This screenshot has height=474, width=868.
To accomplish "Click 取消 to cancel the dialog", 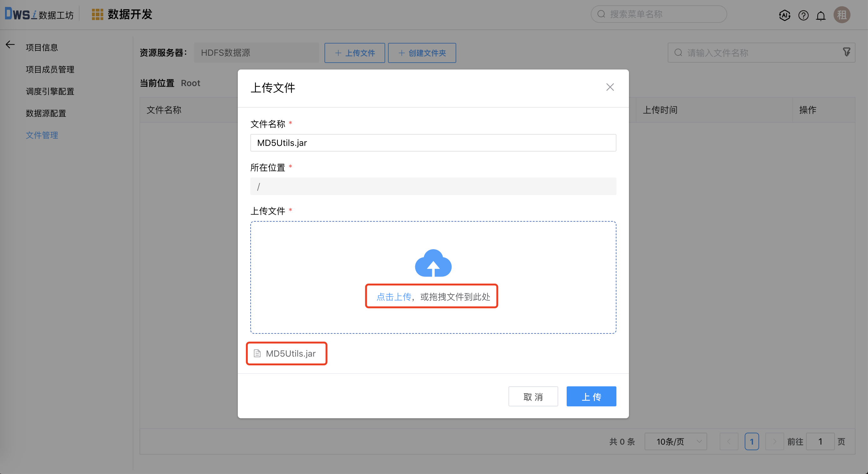I will 534,396.
